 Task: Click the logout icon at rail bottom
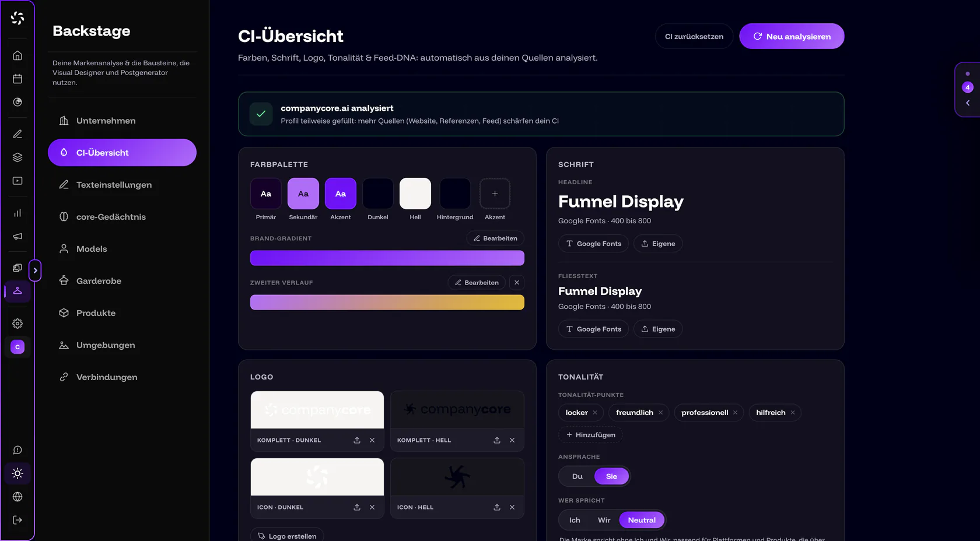[x=17, y=520]
